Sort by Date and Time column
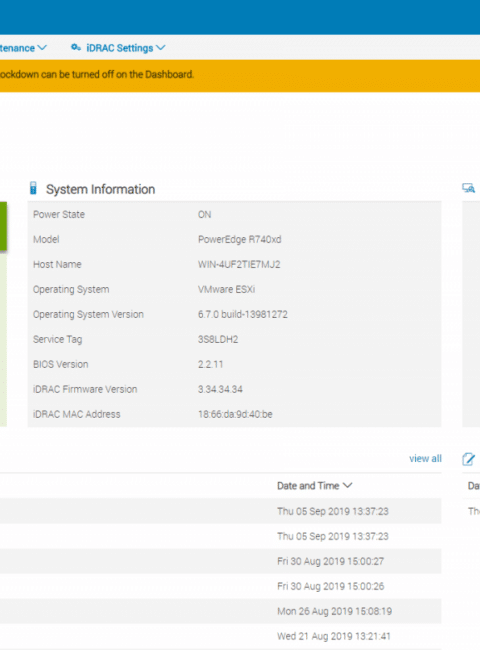This screenshot has height=650, width=480. (x=315, y=485)
